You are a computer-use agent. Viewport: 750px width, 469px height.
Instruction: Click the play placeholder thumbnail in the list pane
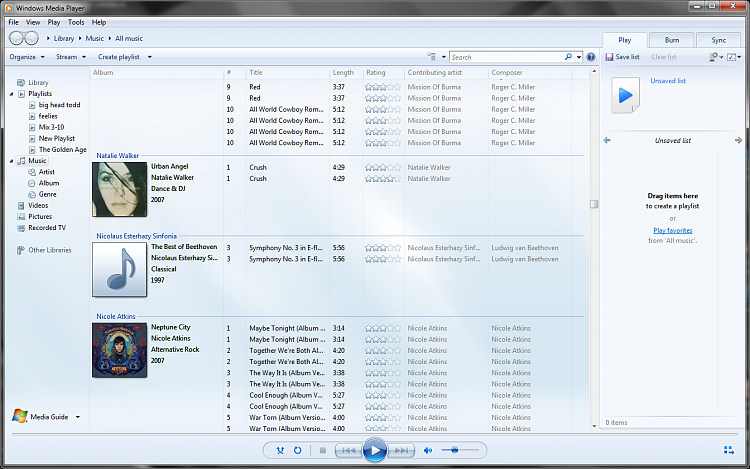tap(625, 95)
